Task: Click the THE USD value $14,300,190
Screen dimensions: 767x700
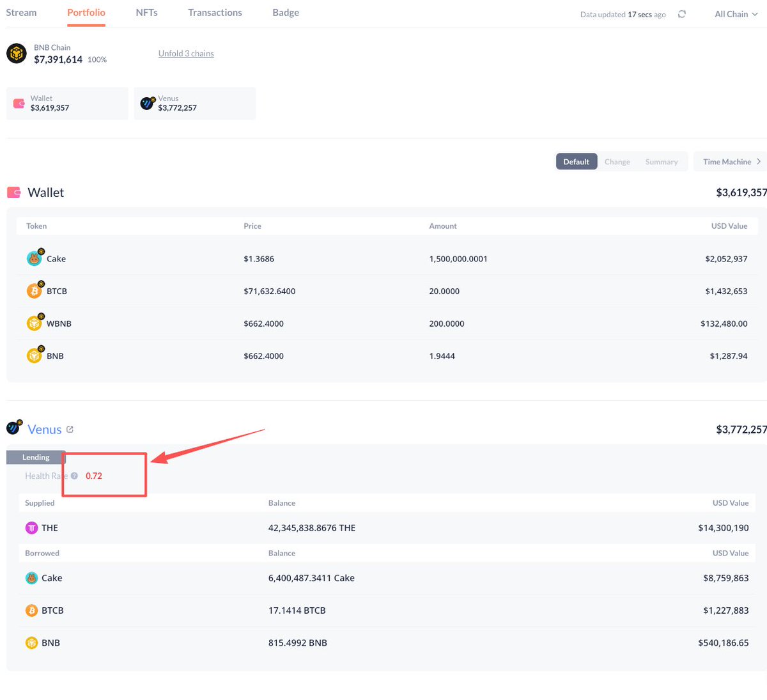Action: click(724, 528)
